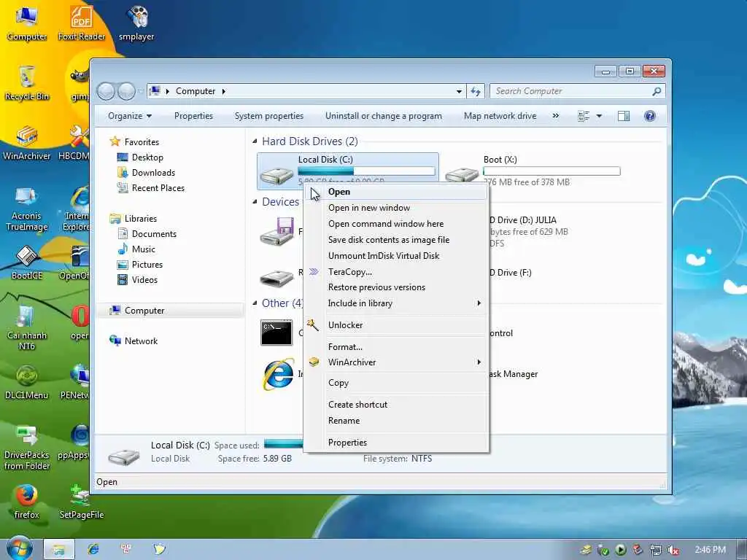Choose Unmount ImDisk Virtual Disk
This screenshot has height=560, width=747.
pyautogui.click(x=395, y=256)
